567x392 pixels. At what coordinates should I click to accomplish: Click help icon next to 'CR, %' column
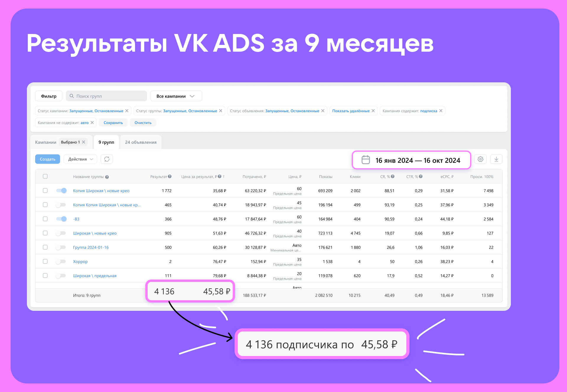pos(393,177)
